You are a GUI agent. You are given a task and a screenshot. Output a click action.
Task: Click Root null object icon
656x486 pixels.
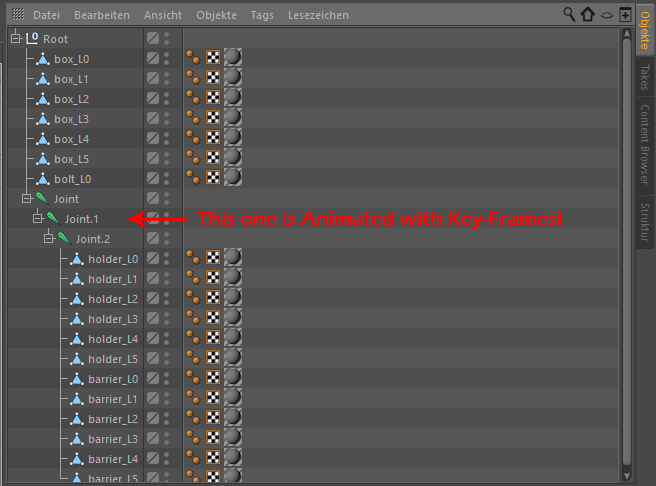(32, 38)
